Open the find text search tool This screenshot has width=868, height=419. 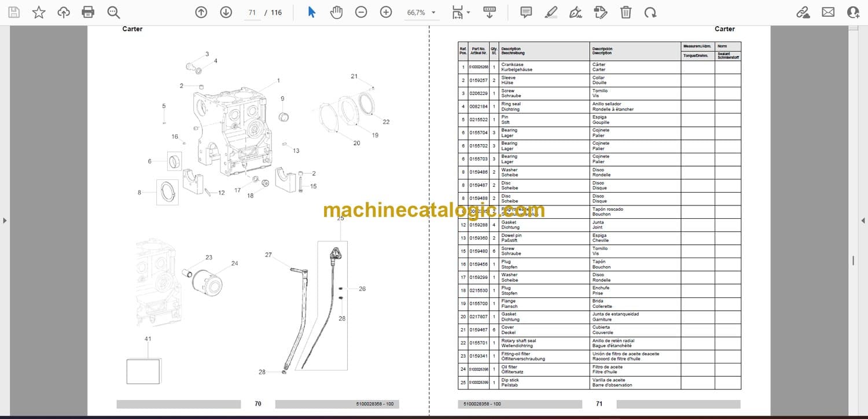[113, 12]
